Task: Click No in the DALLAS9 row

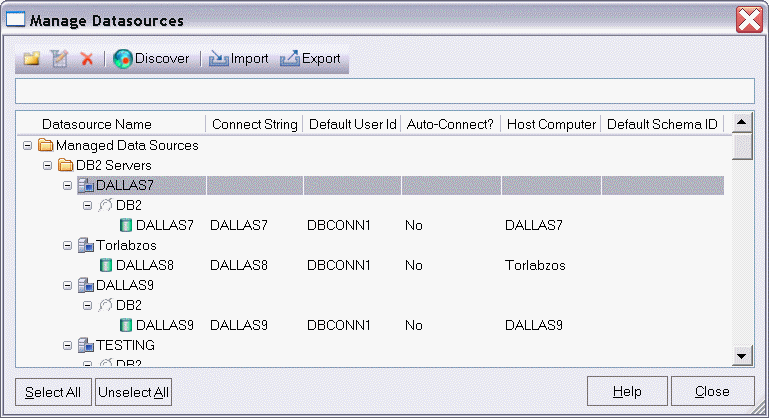Action: click(x=413, y=325)
